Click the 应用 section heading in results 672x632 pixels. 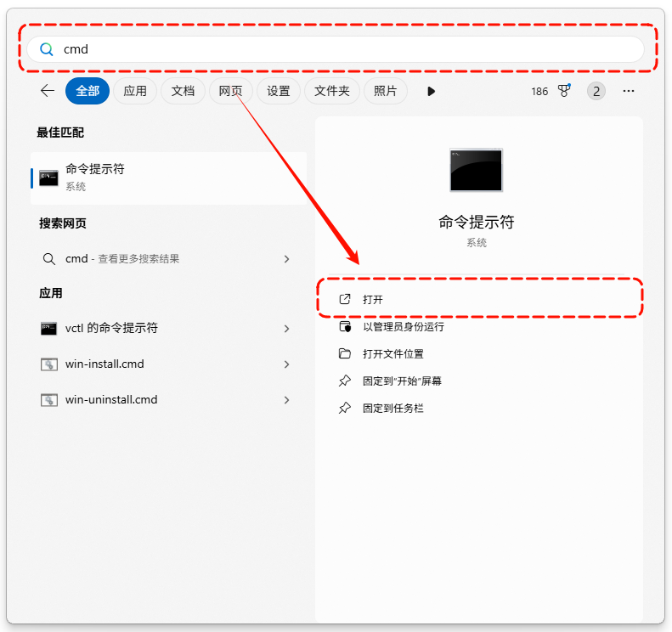tap(51, 293)
